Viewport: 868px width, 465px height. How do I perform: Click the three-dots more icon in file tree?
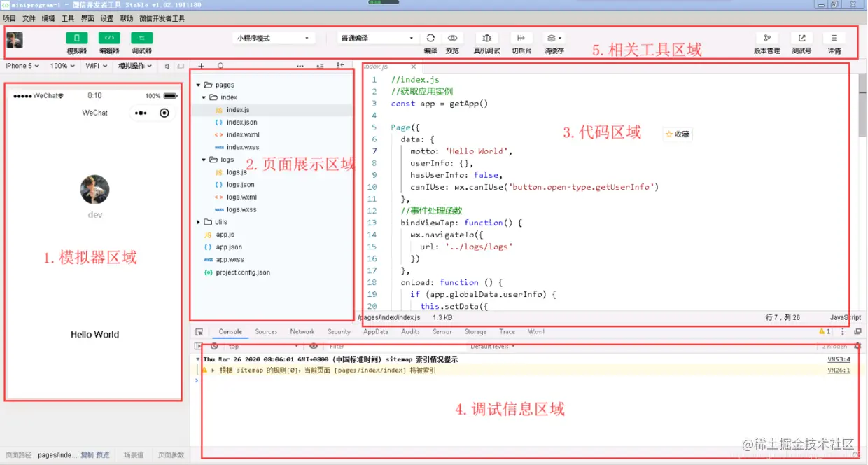[x=300, y=67]
